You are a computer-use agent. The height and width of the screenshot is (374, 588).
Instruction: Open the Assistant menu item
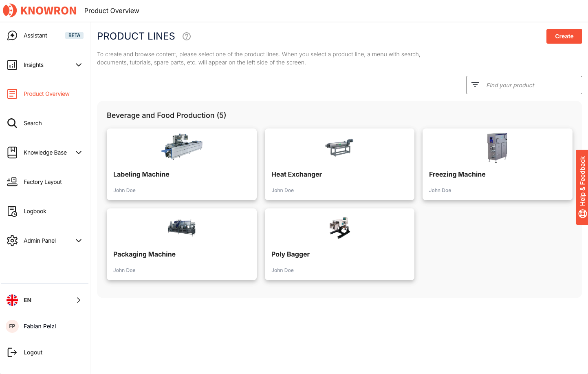45,35
